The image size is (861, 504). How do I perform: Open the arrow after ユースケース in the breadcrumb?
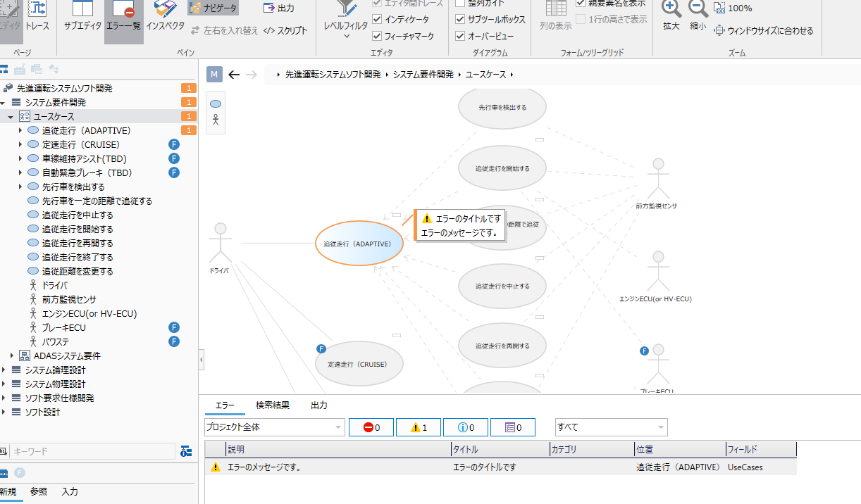[x=512, y=74]
